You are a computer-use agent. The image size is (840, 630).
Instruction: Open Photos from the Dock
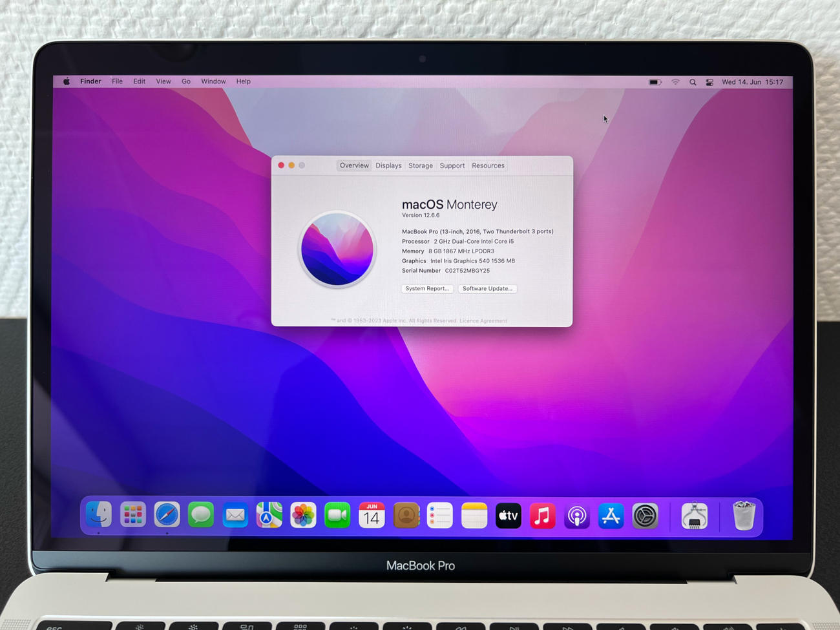(303, 516)
